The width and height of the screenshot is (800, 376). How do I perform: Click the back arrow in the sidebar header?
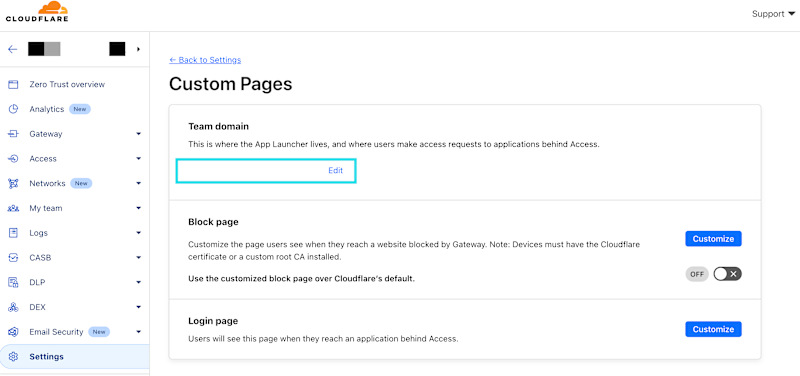[x=13, y=49]
